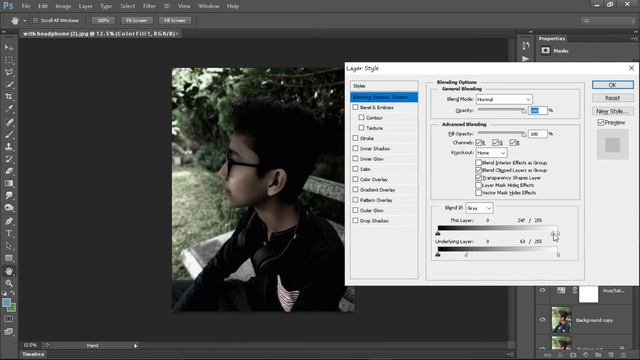Select the Move tool
This screenshot has width=640, height=360.
(x=9, y=48)
